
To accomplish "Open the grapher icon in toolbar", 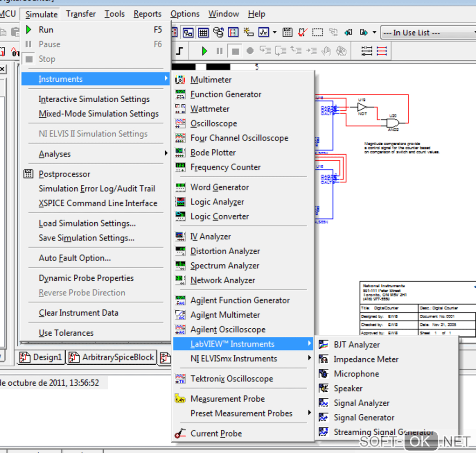I will [264, 32].
